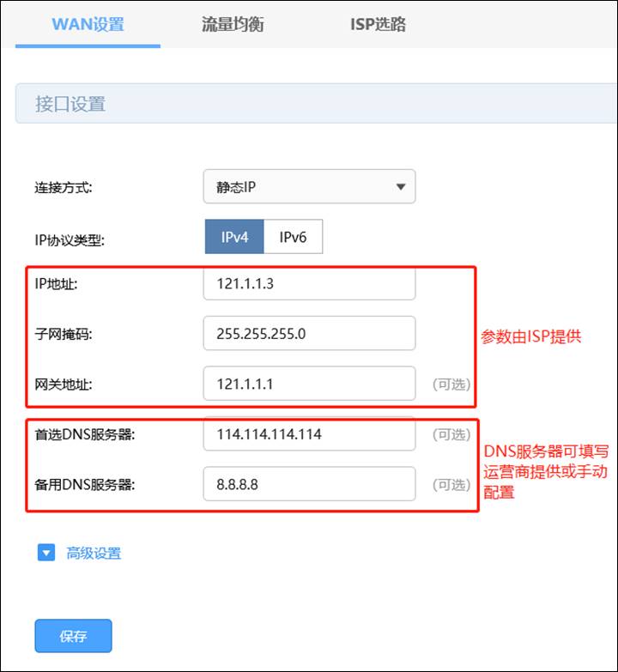Select the 首选DNS服务器 input 114.114.114.114

click(309, 434)
